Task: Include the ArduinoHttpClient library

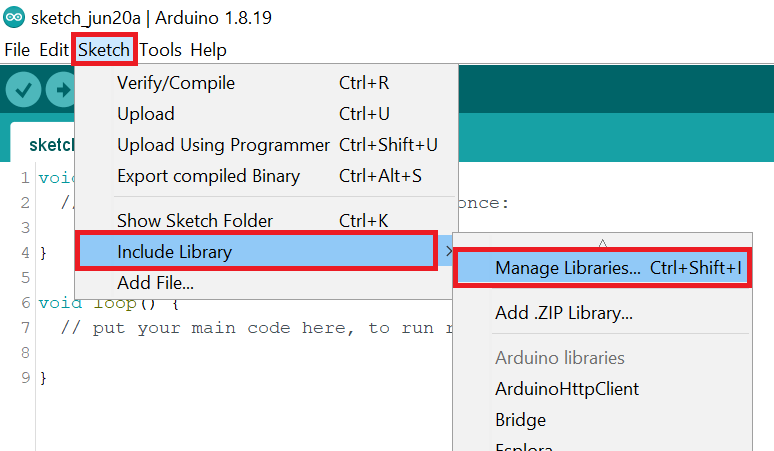Action: 567,388
